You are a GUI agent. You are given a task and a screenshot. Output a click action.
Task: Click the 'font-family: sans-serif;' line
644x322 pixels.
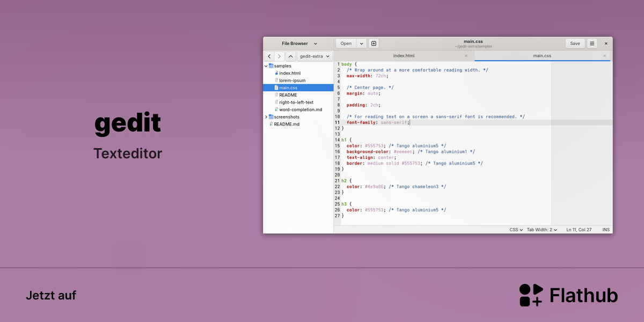tap(378, 122)
